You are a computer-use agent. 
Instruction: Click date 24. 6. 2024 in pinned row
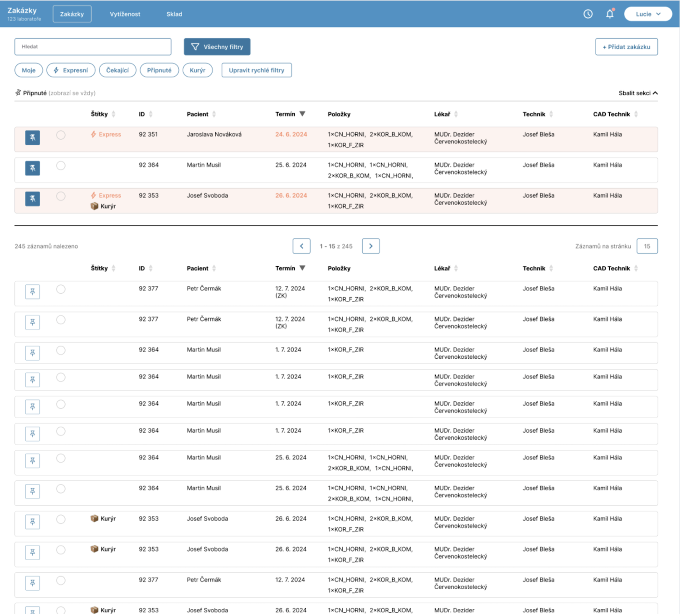(x=291, y=134)
